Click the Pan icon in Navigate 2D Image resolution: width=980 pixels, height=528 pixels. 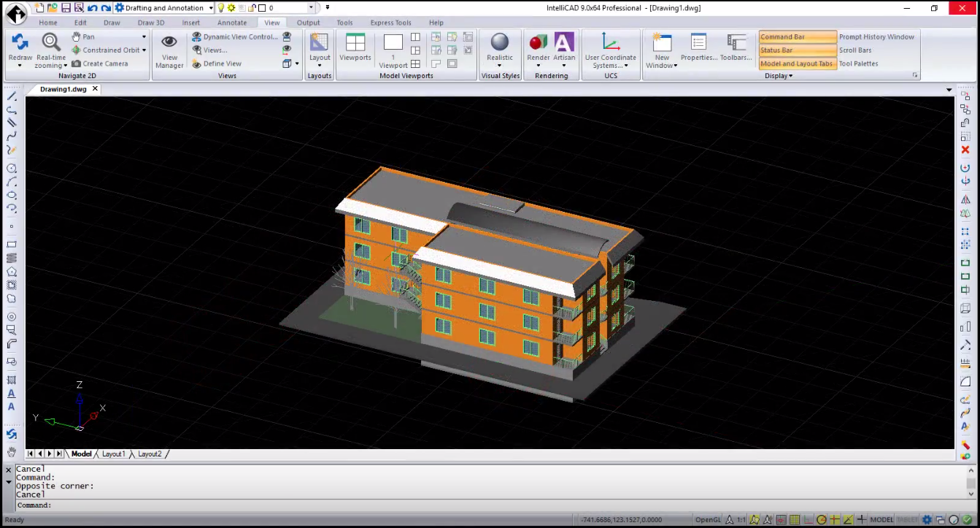click(75, 36)
